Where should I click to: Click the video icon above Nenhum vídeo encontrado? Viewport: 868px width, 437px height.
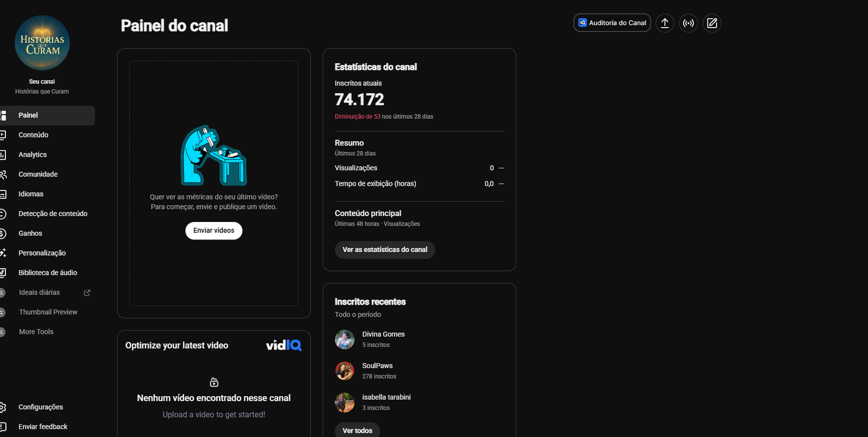click(x=214, y=382)
